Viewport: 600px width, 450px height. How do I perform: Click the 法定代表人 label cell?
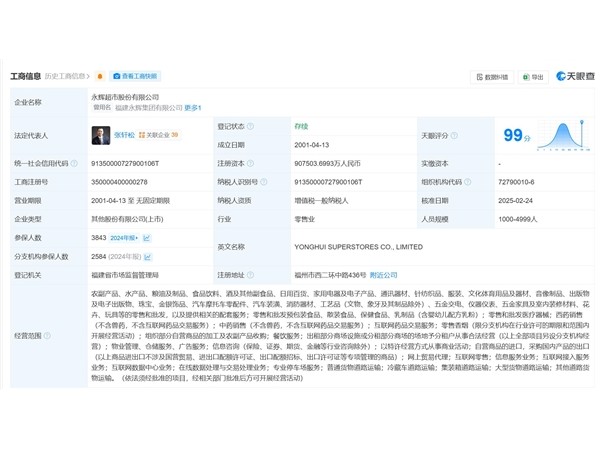[49, 135]
